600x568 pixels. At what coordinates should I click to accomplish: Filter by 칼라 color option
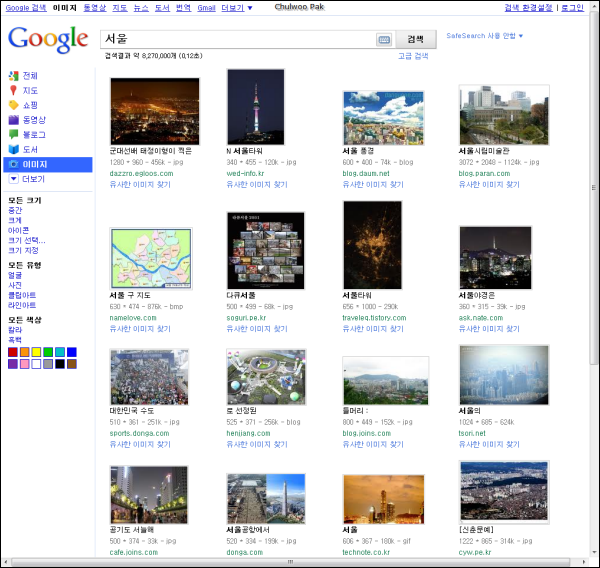tap(15, 330)
